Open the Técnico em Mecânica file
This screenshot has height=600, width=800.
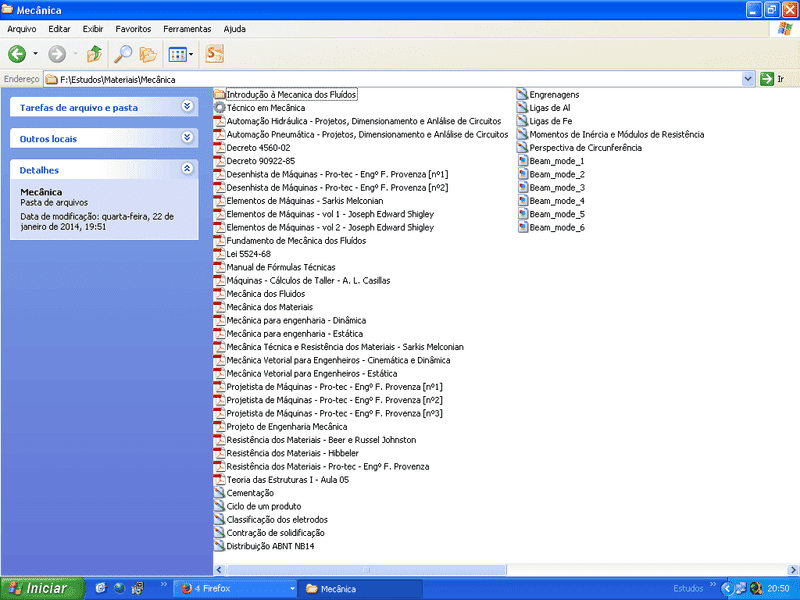(x=265, y=108)
